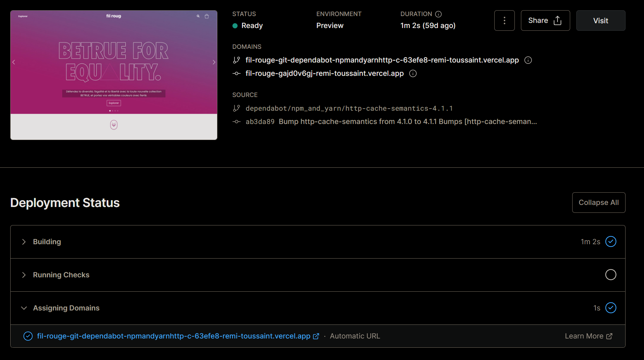Click the Assigning Domains success checkmark
Screen dimensions: 644x360
pos(611,308)
